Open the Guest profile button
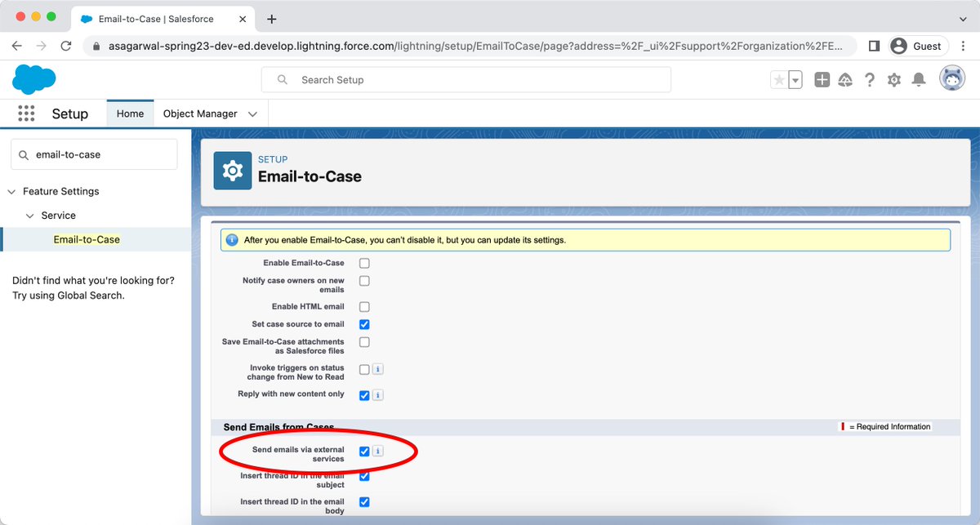 (918, 47)
